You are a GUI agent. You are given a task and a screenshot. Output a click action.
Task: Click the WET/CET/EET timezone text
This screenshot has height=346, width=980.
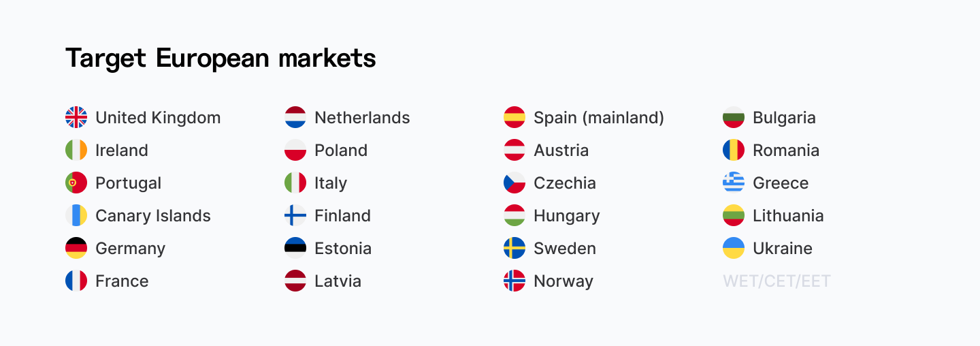tap(777, 281)
